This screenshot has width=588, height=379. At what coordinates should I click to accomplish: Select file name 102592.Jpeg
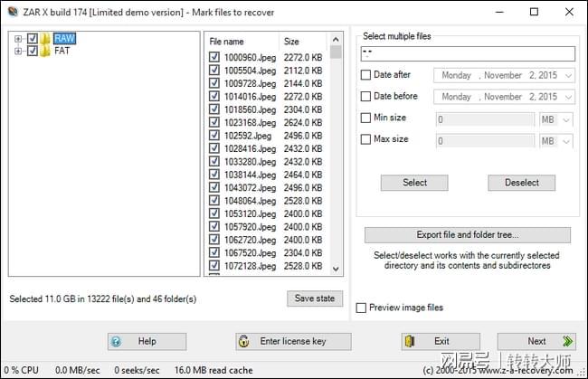pyautogui.click(x=248, y=136)
